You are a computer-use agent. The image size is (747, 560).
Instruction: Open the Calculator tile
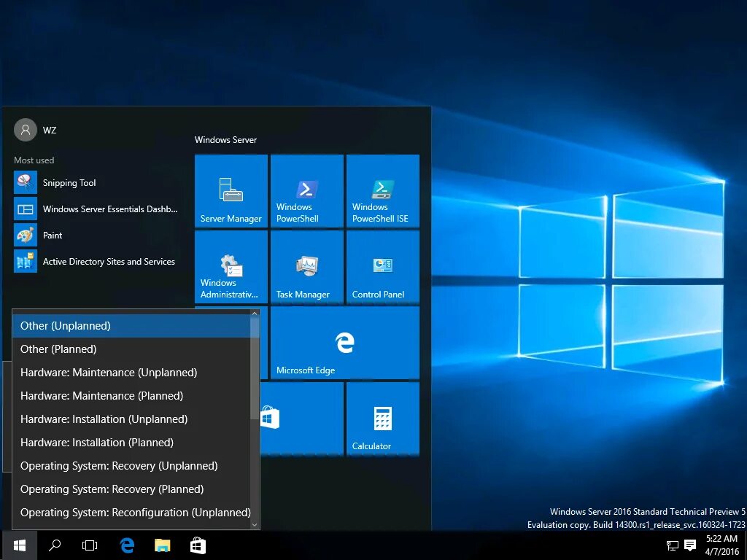382,419
